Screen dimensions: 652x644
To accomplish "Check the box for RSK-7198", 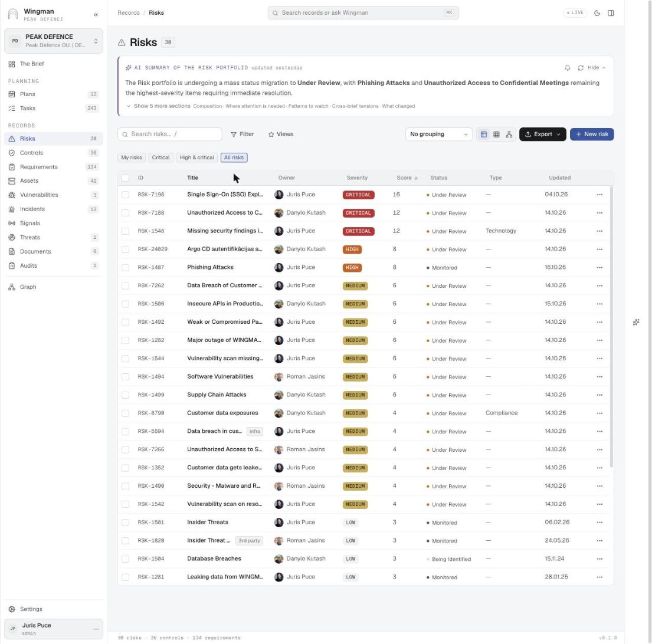I will (125, 195).
